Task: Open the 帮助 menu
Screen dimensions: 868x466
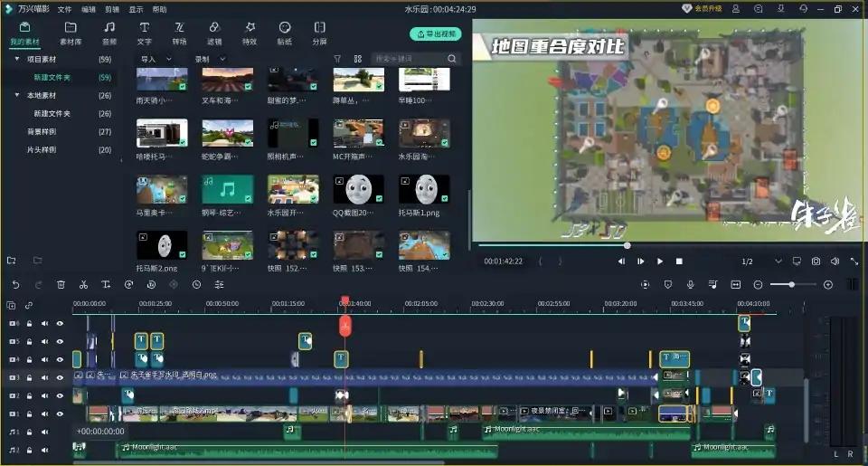Action: (159, 9)
